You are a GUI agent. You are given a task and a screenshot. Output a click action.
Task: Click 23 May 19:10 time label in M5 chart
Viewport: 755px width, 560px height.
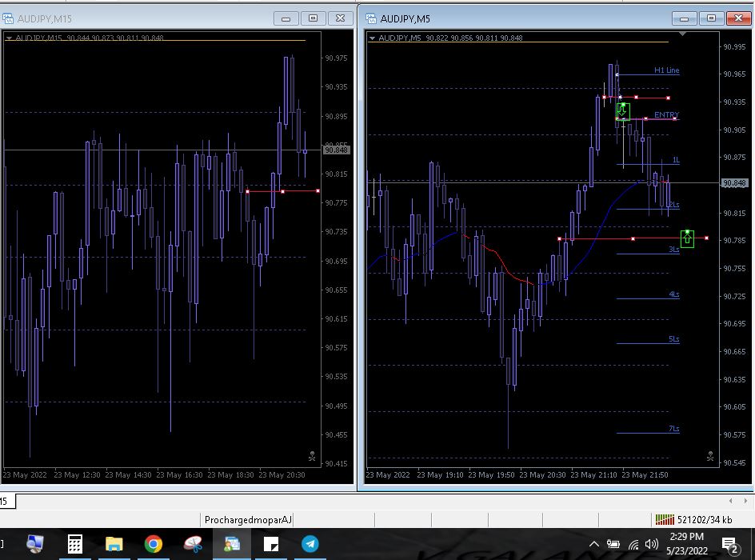440,474
